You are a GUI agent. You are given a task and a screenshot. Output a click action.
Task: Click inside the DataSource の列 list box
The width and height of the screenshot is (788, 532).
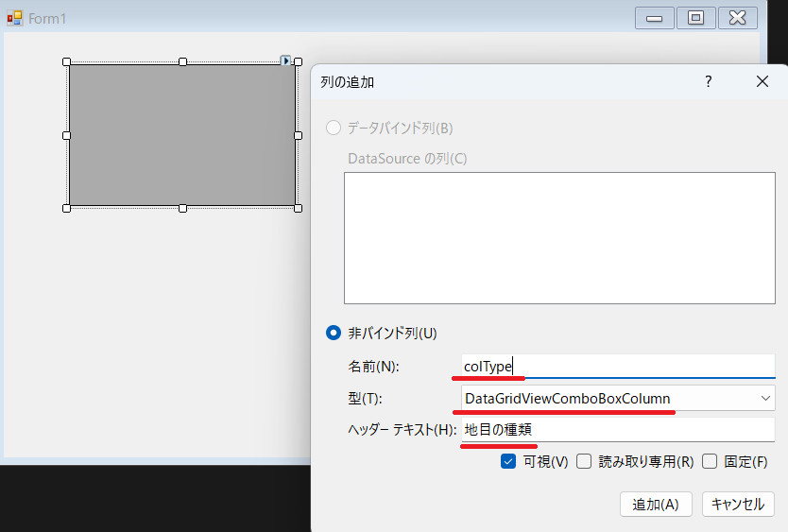coord(559,239)
